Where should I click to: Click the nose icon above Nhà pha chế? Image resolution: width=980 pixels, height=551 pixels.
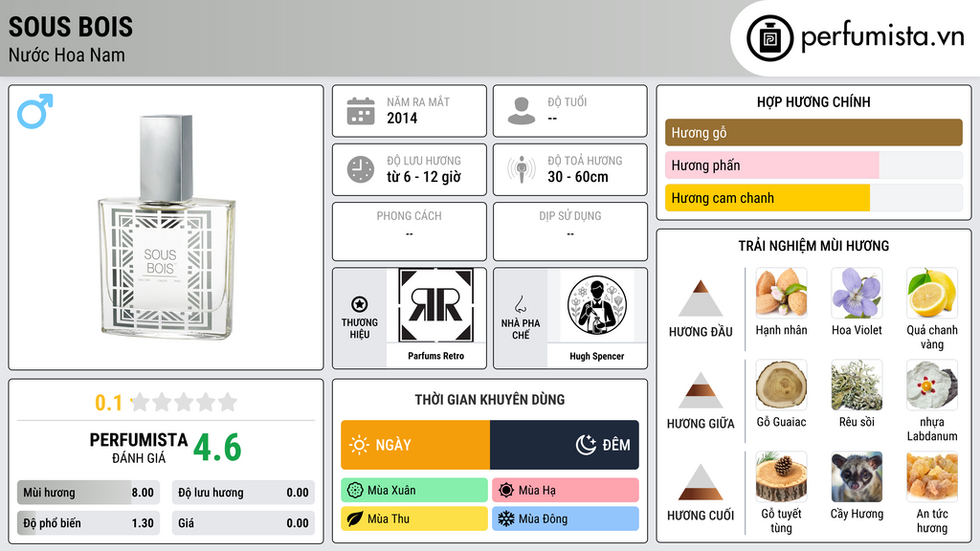click(520, 305)
